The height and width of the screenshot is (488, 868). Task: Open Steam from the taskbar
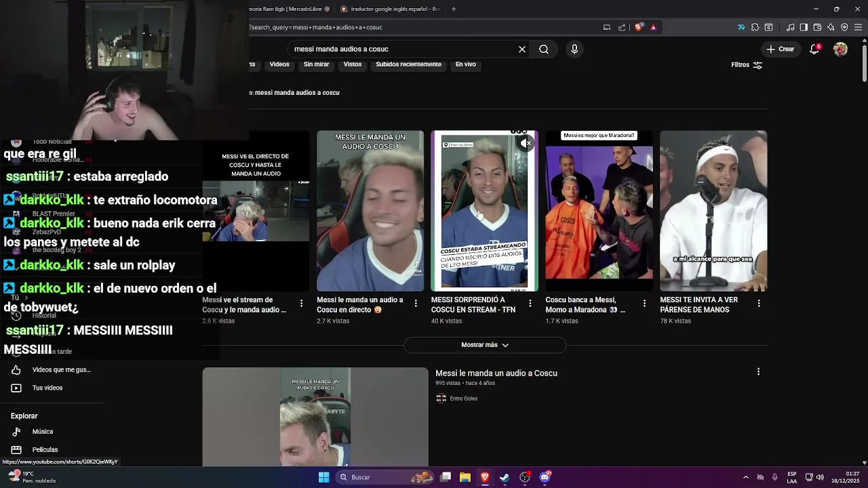[505, 477]
